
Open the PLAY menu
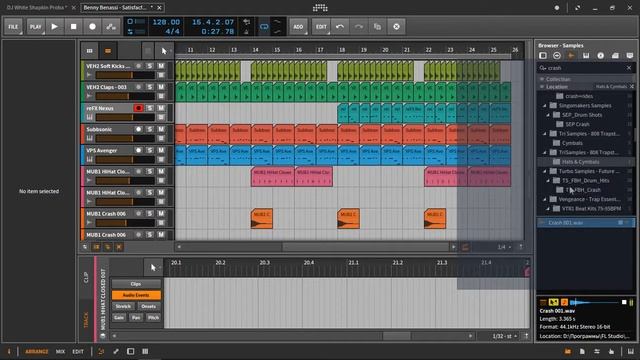click(x=36, y=27)
